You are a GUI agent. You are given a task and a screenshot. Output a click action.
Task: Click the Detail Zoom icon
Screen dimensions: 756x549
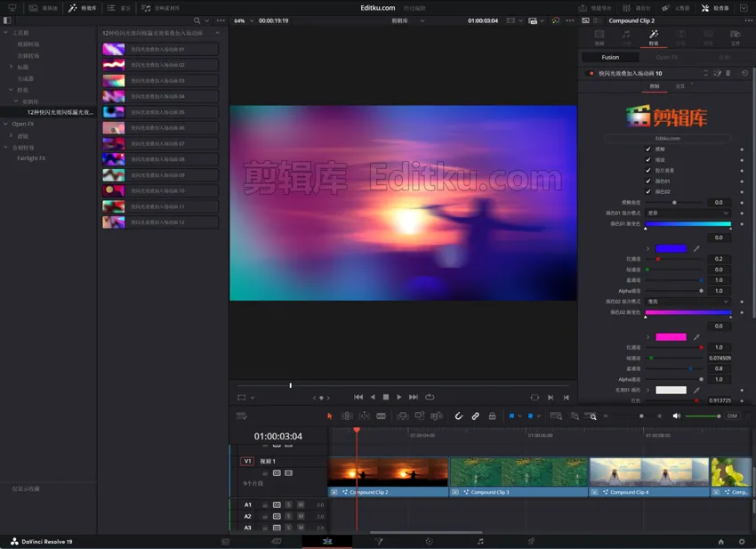pos(575,416)
